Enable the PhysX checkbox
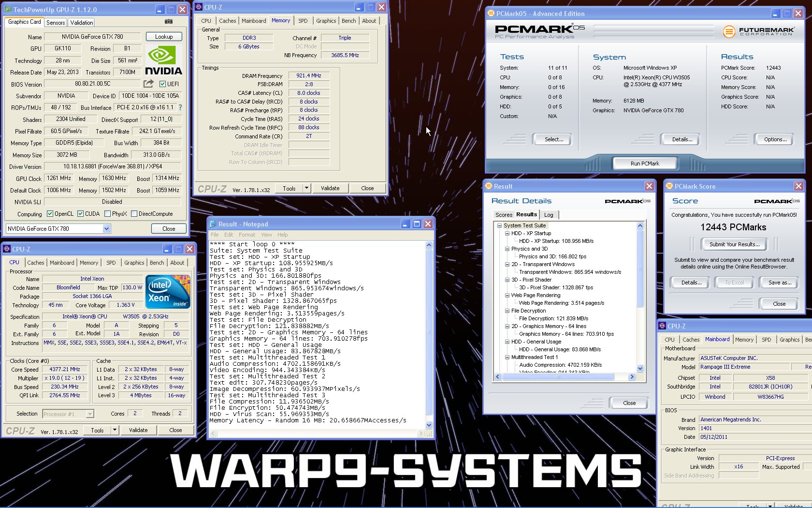 107,214
